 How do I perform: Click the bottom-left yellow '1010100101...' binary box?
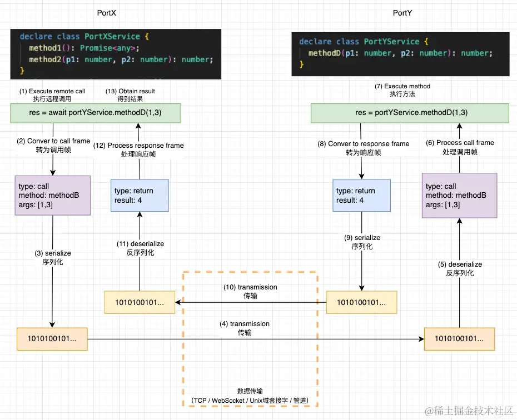click(52, 338)
